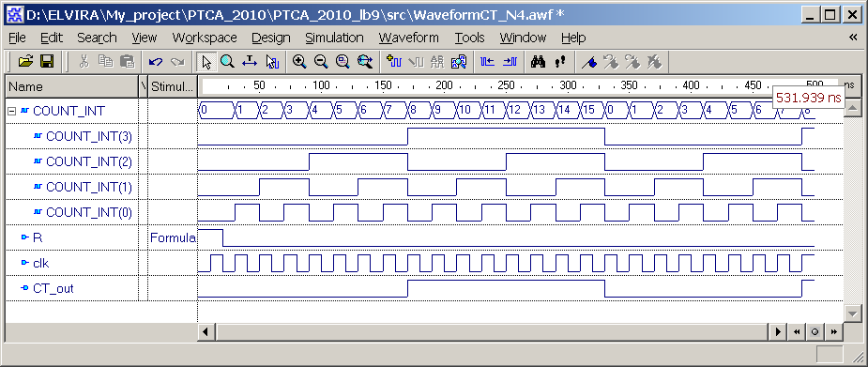Activate the Select mode arrow pointer tool

(206, 61)
